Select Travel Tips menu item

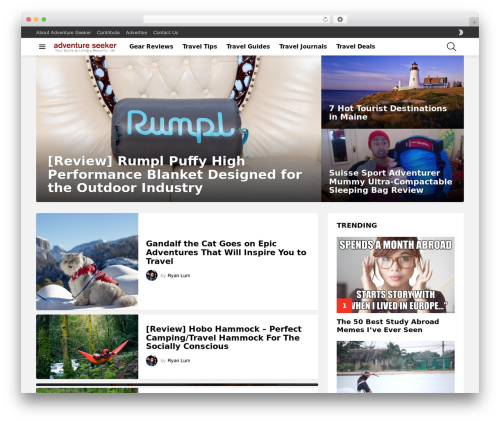point(200,46)
